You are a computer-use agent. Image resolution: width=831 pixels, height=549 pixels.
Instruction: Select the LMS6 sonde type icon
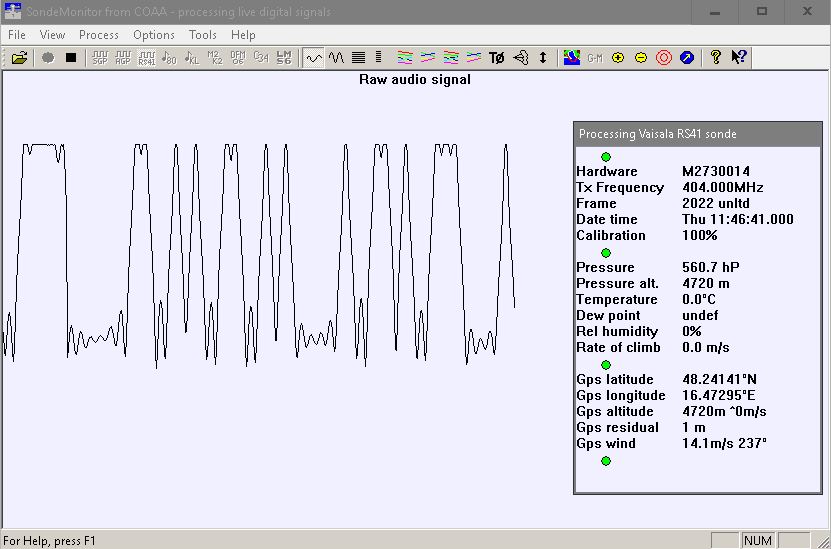pos(284,58)
